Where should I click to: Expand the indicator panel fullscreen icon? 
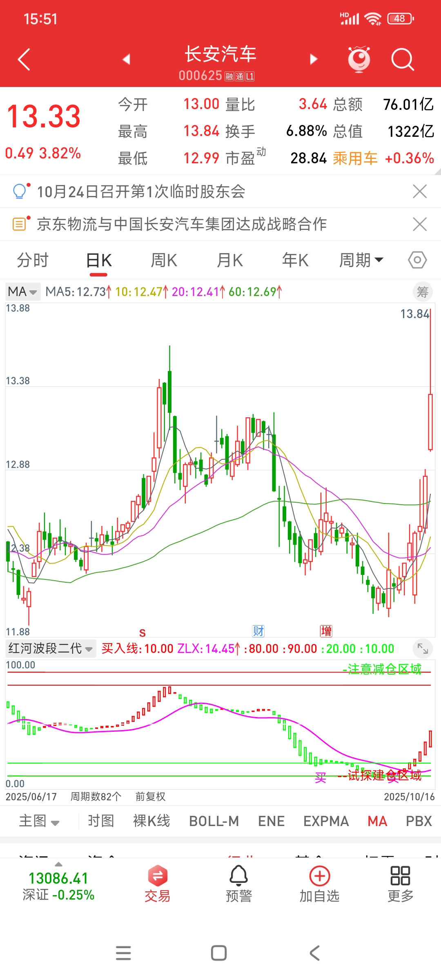(x=423, y=648)
